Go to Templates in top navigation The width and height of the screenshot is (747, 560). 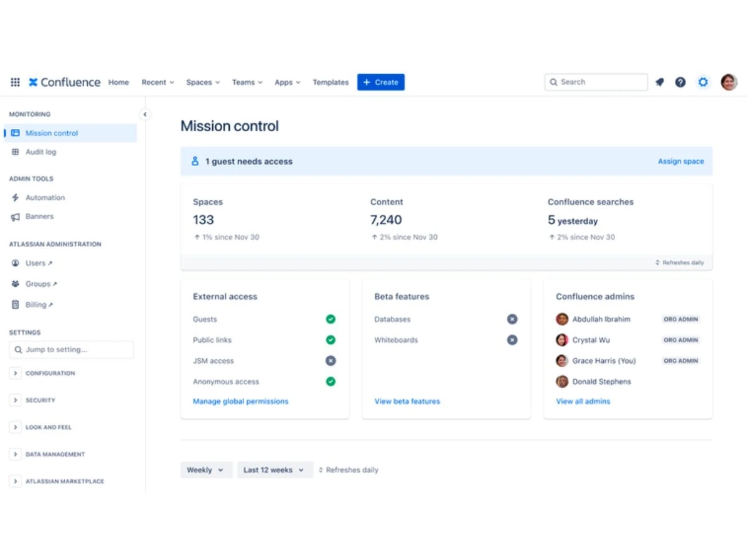pos(331,82)
